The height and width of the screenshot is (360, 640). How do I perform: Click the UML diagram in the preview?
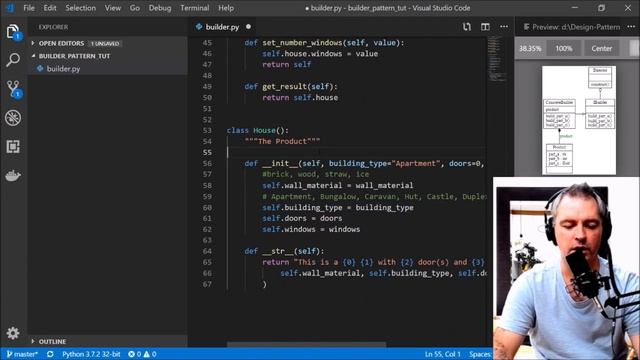pos(579,120)
